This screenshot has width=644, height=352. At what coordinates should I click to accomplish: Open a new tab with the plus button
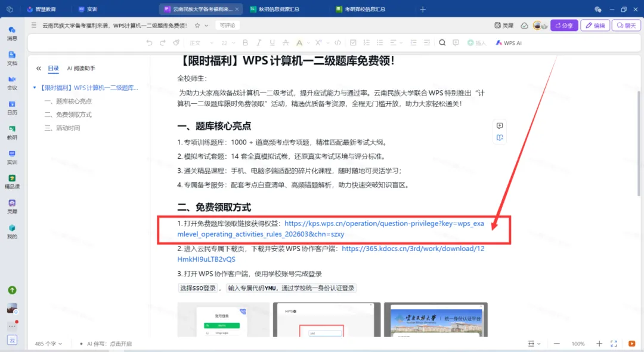click(423, 9)
